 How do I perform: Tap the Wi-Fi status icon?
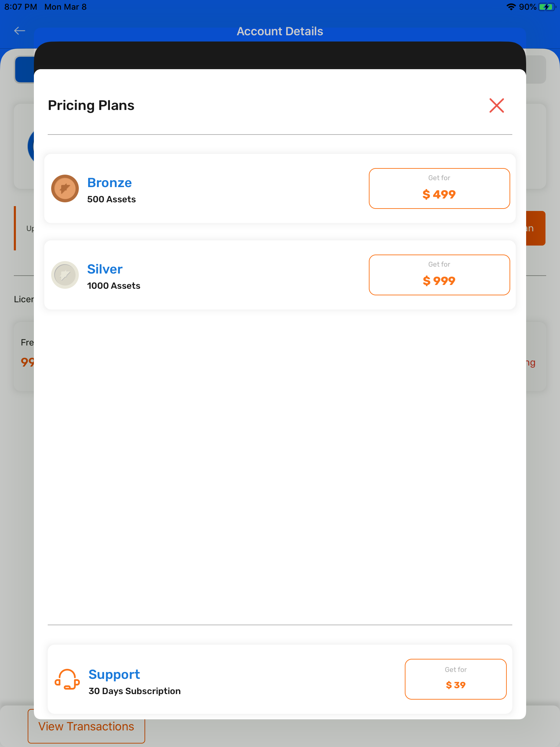511,7
